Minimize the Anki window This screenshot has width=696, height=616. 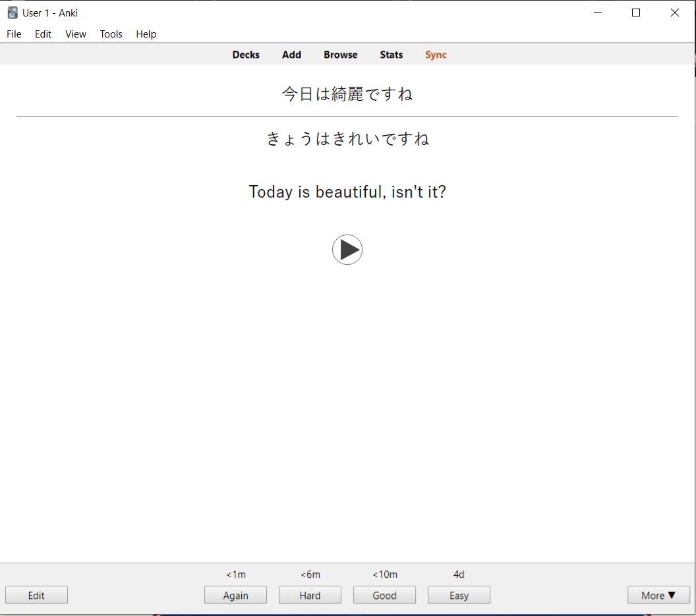pos(598,13)
